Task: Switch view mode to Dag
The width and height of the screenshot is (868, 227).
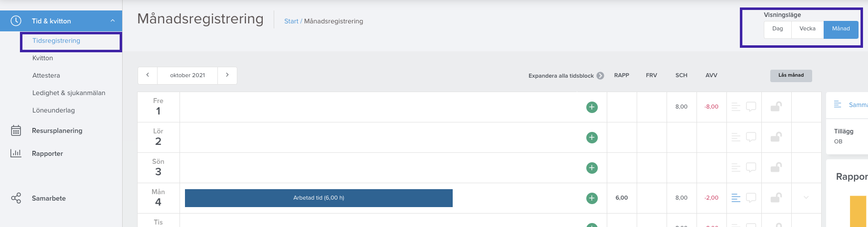Action: click(x=778, y=29)
